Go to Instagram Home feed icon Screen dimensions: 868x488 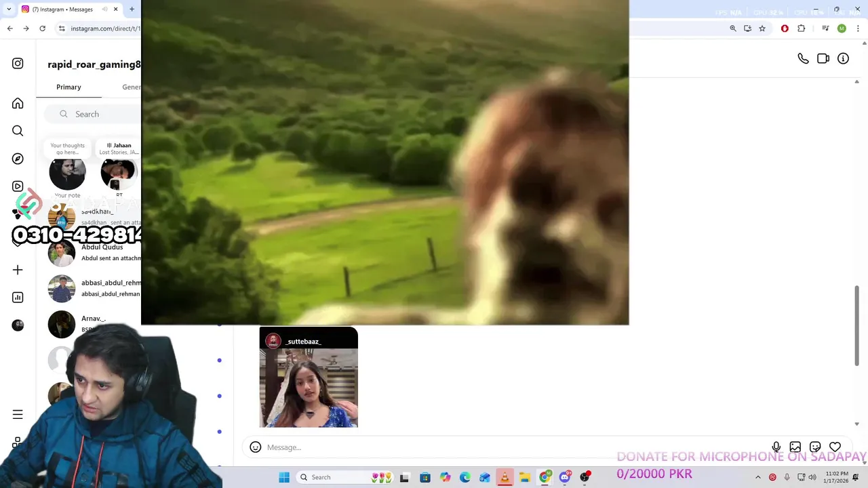tap(18, 103)
